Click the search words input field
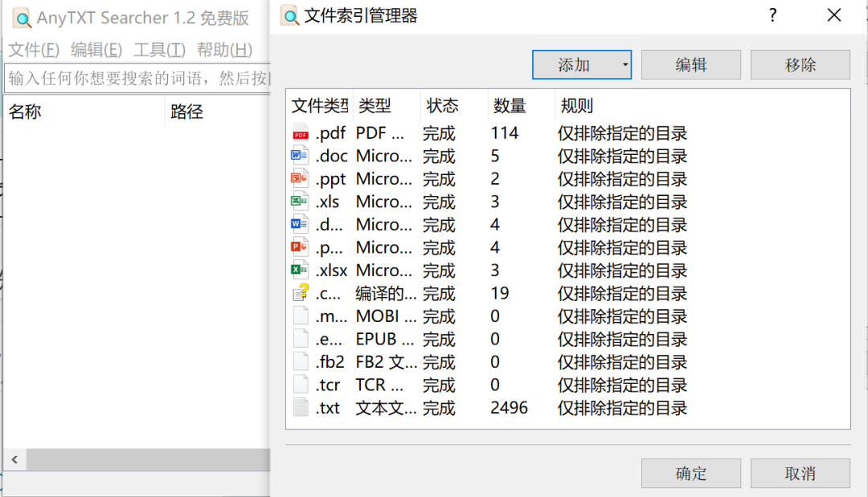 [x=137, y=79]
